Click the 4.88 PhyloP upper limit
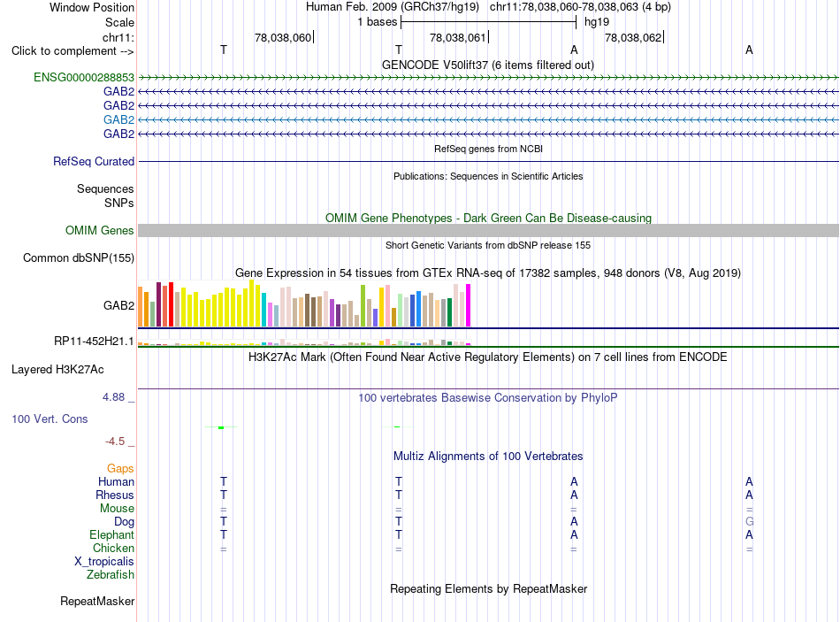 113,397
